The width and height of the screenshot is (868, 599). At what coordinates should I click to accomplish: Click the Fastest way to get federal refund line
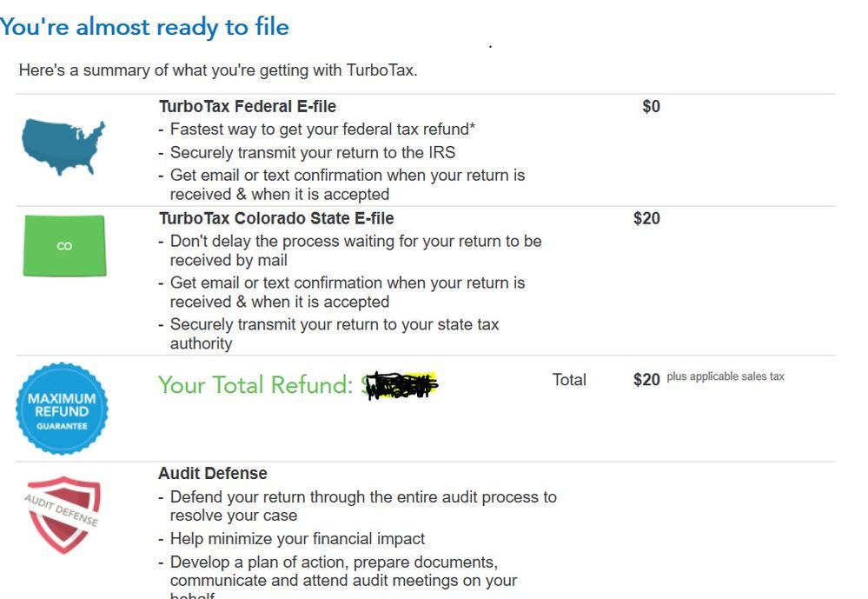coord(322,130)
